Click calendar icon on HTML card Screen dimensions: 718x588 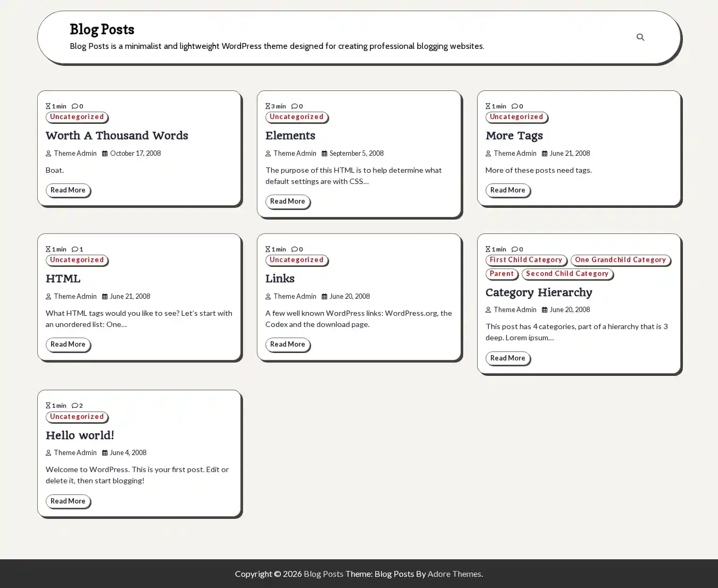[105, 297]
